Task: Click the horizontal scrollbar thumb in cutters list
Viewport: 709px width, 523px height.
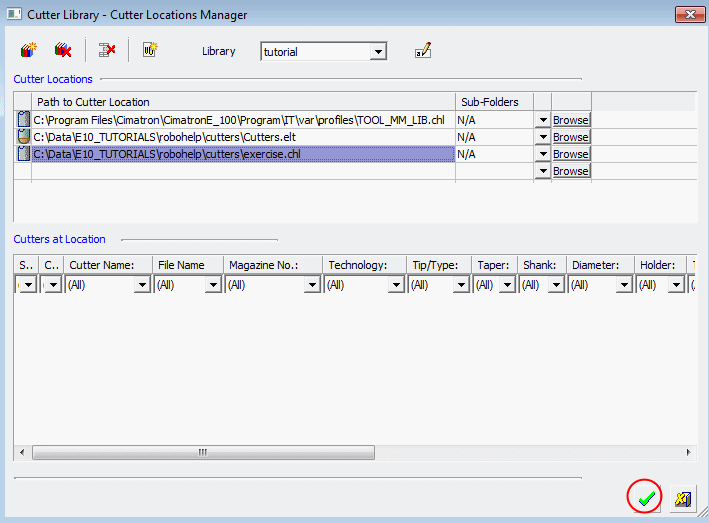Action: pos(202,452)
